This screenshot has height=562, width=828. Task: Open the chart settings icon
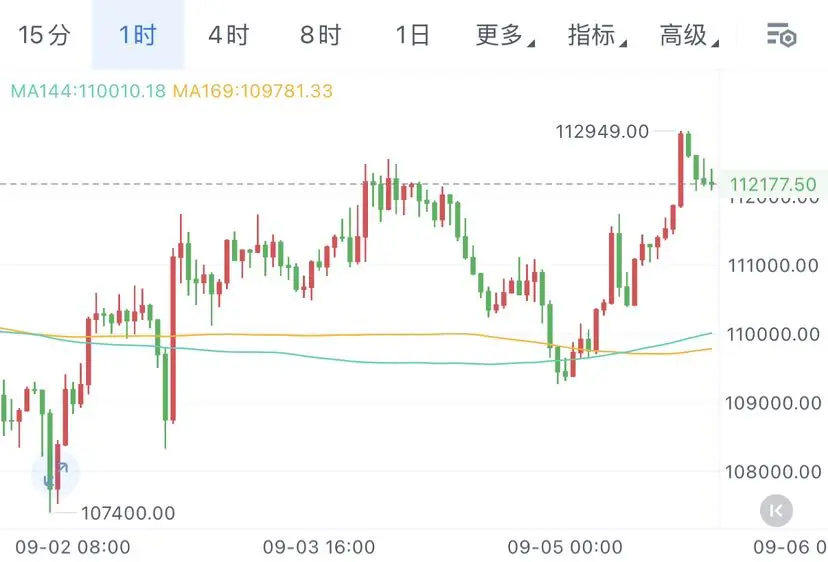(x=781, y=35)
